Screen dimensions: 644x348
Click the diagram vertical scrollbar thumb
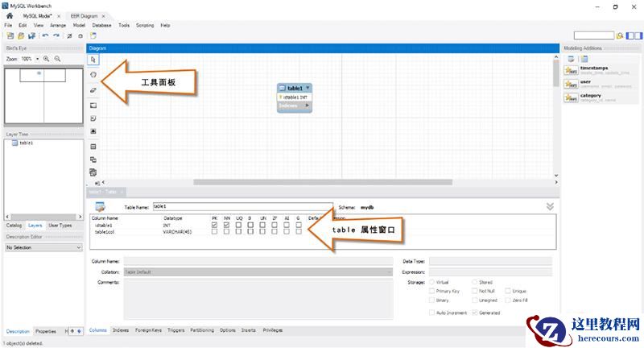pyautogui.click(x=556, y=73)
